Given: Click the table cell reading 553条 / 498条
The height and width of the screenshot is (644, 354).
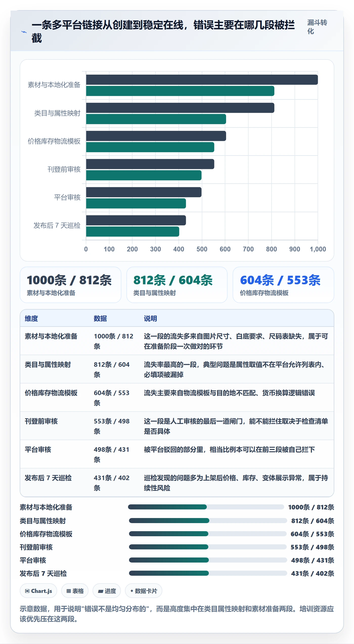Looking at the screenshot, I should pos(112,426).
